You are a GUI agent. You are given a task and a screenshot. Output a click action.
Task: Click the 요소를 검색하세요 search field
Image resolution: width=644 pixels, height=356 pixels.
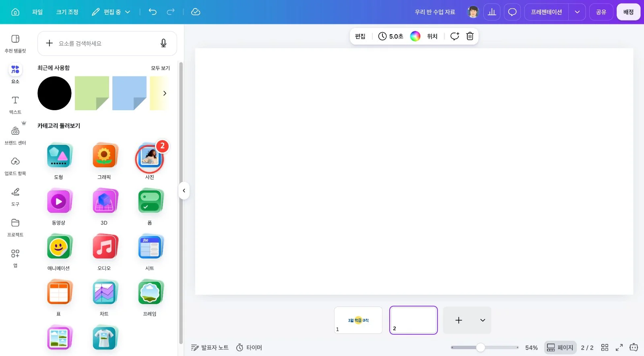pyautogui.click(x=107, y=43)
